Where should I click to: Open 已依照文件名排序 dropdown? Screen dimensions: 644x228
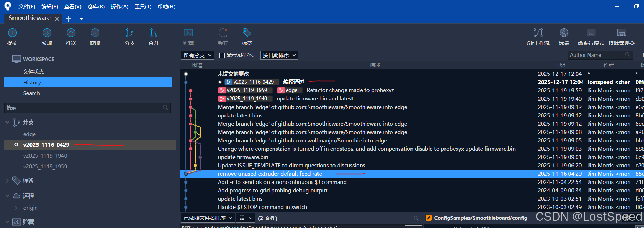pyautogui.click(x=208, y=218)
